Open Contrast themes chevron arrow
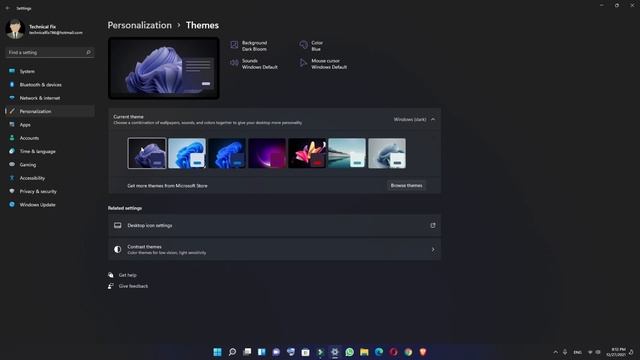This screenshot has height=360, width=640. pos(433,249)
